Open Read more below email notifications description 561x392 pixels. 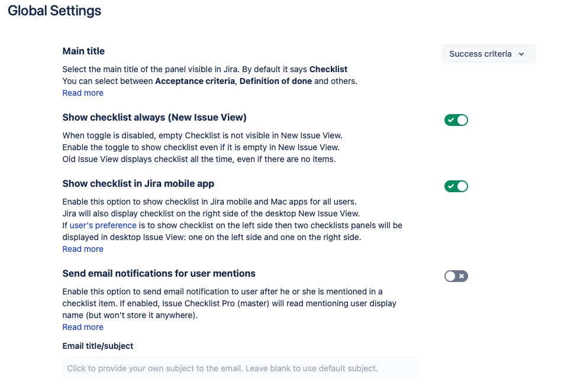(83, 327)
